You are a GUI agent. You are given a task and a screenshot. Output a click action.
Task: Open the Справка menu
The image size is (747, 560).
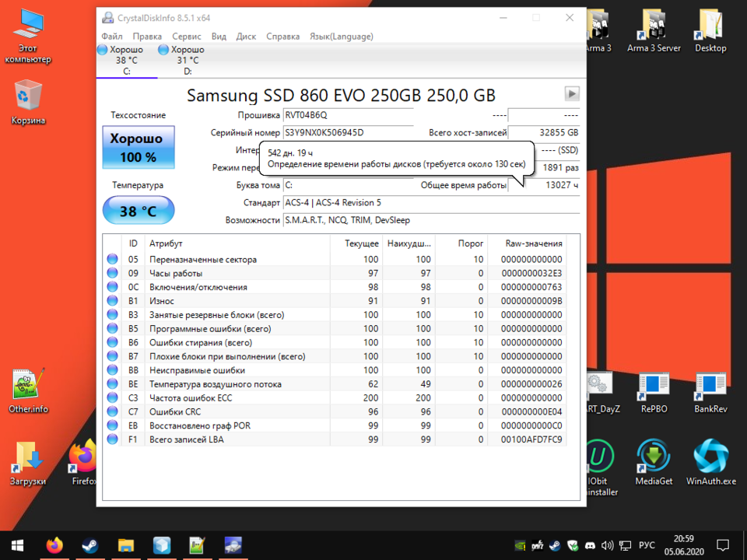(x=283, y=37)
